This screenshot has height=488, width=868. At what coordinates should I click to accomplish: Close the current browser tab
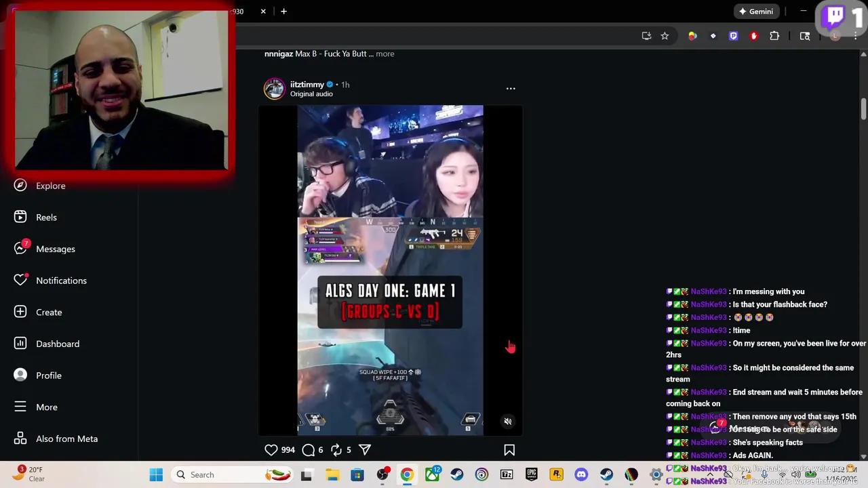click(263, 12)
